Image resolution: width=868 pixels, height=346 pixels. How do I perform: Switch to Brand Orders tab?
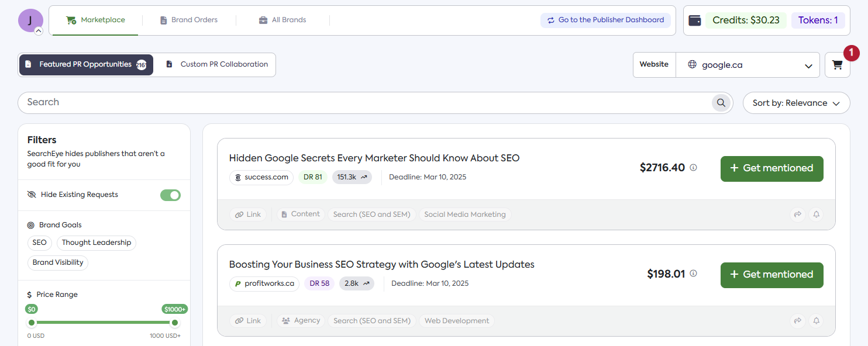(188, 20)
